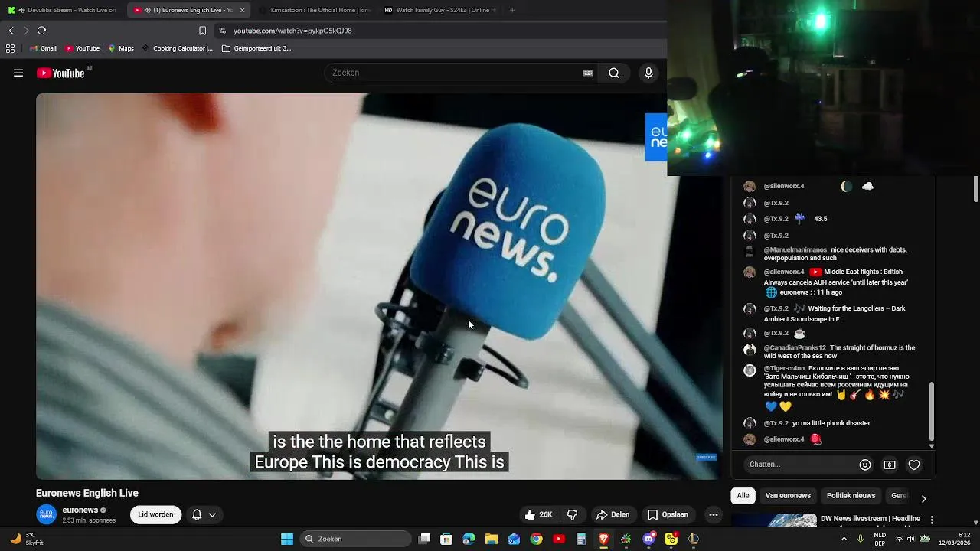The width and height of the screenshot is (980, 551).
Task: Click the address bar URL
Action: [292, 31]
